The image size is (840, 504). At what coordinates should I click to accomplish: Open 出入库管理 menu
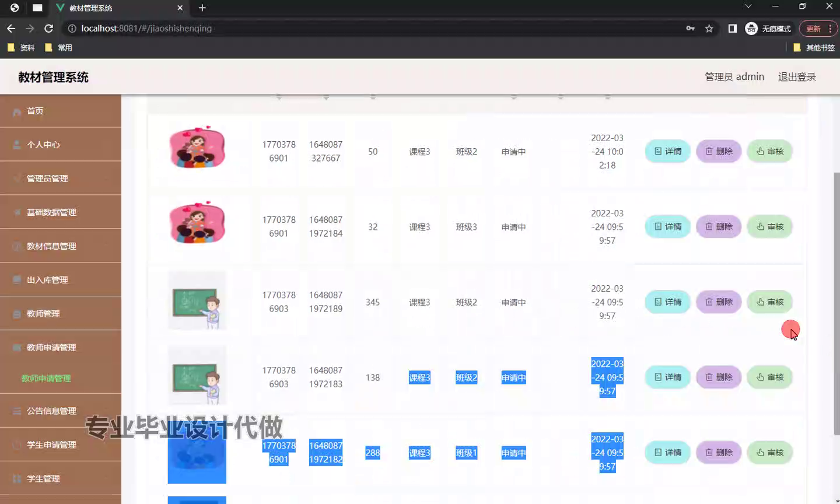tap(61, 280)
